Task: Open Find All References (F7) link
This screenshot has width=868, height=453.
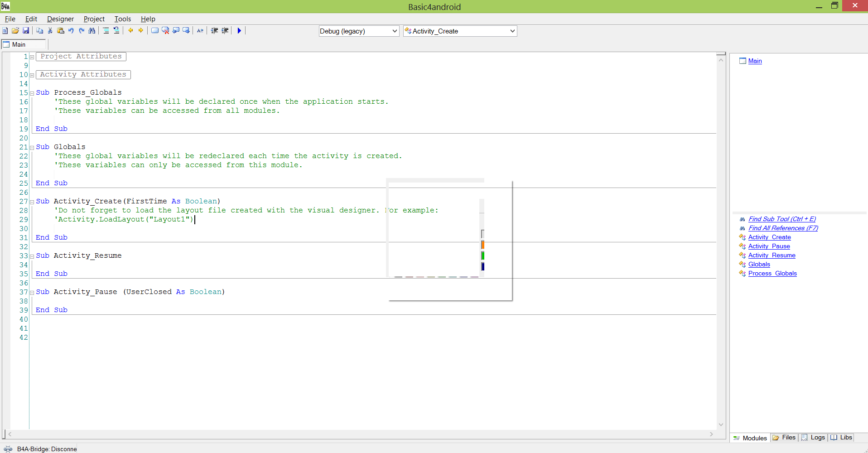Action: coord(783,228)
